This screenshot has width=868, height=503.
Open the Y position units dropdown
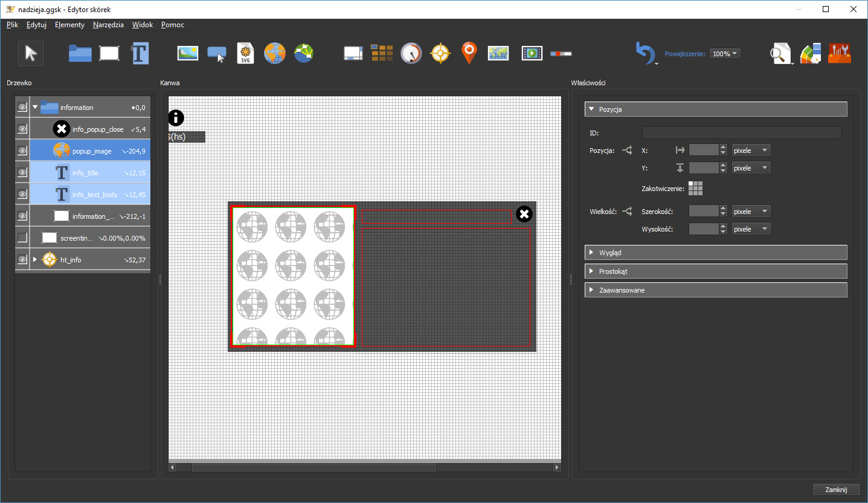(x=751, y=168)
